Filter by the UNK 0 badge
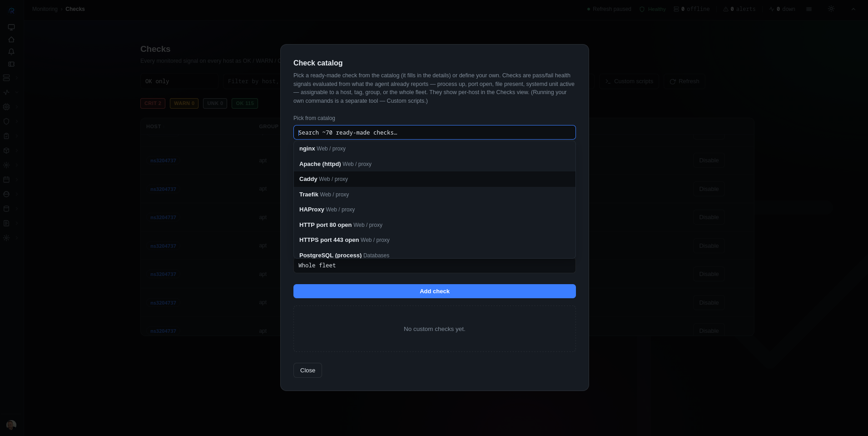 click(215, 104)
